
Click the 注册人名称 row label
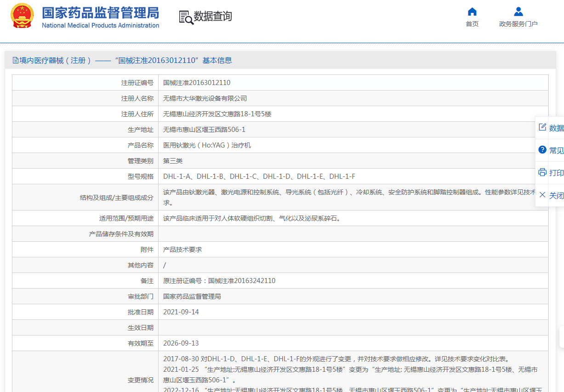click(x=137, y=98)
